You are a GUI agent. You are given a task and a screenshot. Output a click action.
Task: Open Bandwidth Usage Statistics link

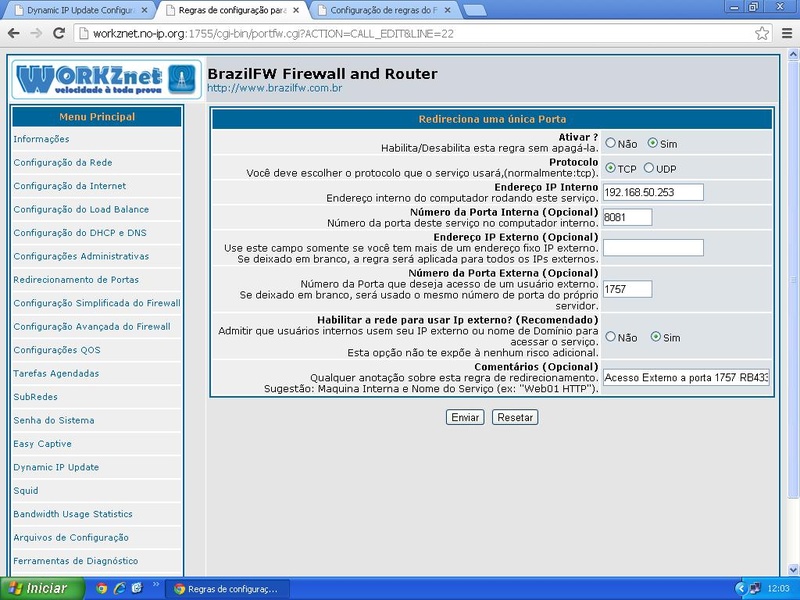coord(73,514)
